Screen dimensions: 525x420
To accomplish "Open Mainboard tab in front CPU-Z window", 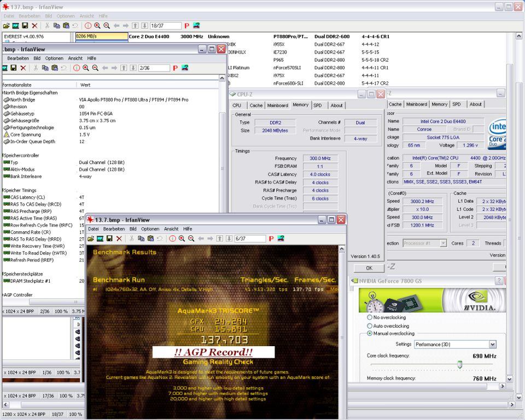I will [278, 105].
